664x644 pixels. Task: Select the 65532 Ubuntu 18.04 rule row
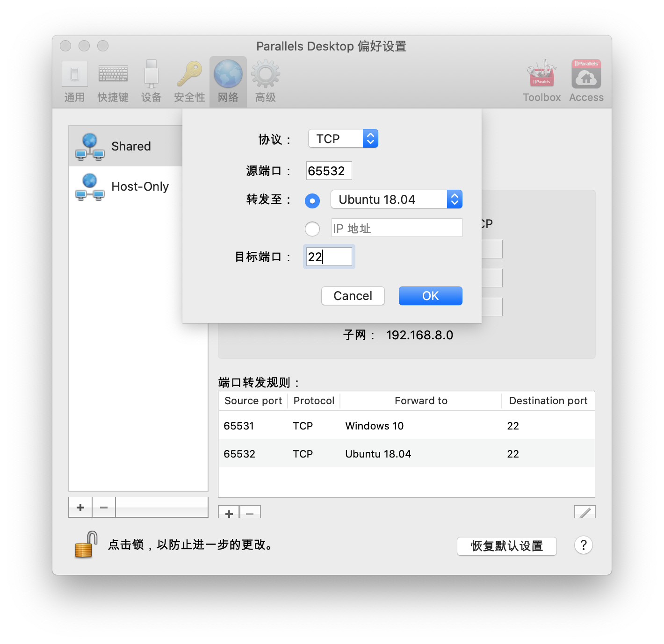[x=406, y=454]
